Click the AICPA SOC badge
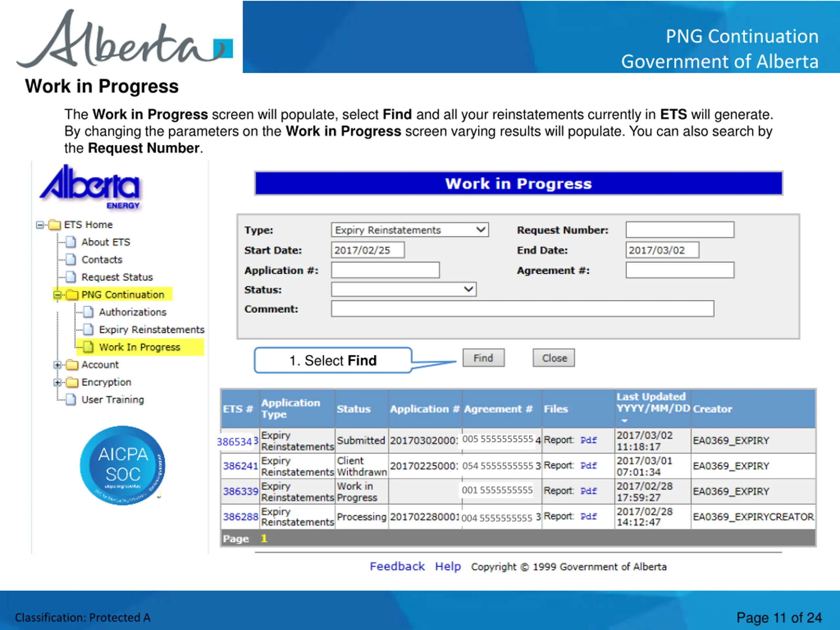This screenshot has height=630, width=840. point(123,465)
